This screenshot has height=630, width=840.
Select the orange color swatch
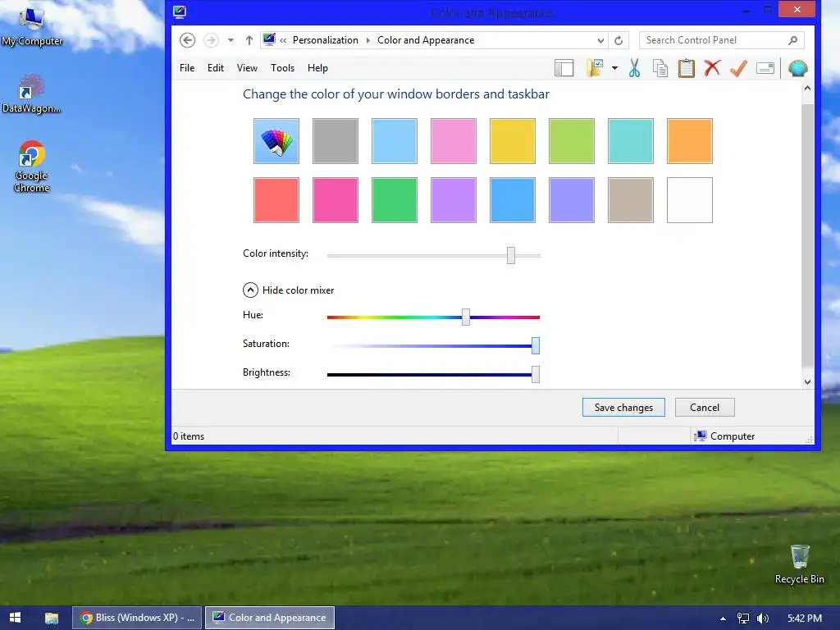point(689,141)
